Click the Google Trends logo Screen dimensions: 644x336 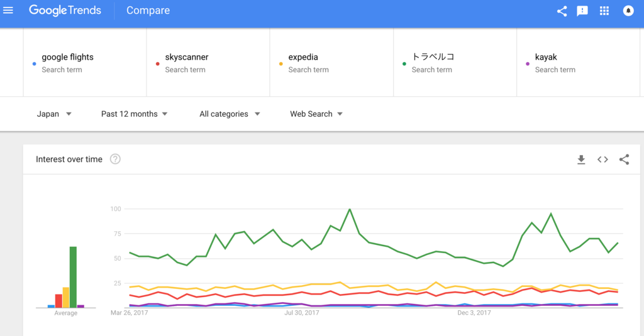tap(65, 10)
